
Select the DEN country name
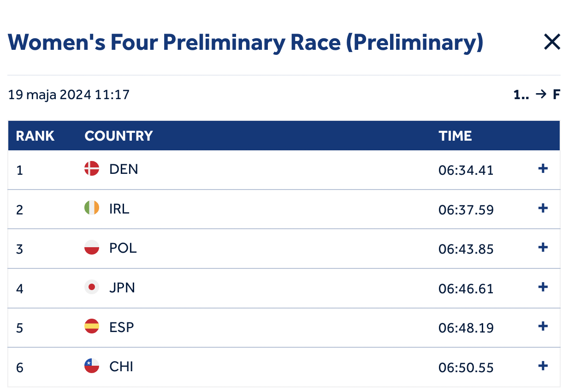(124, 169)
